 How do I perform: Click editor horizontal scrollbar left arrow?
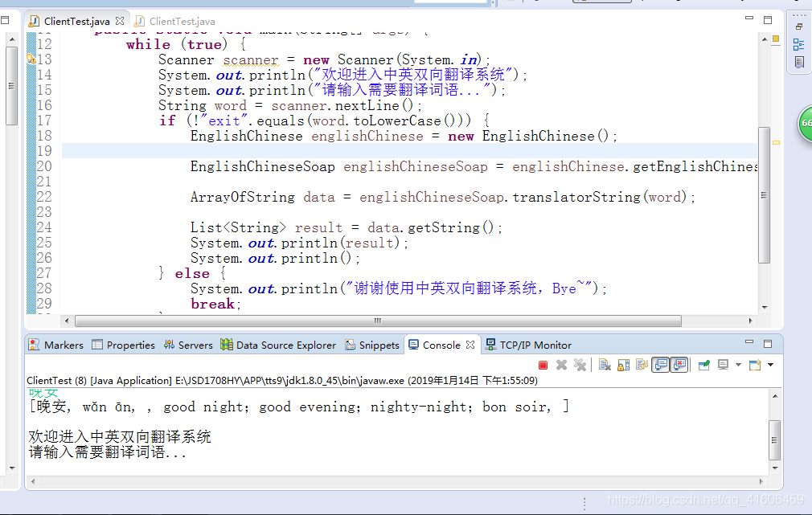66,321
